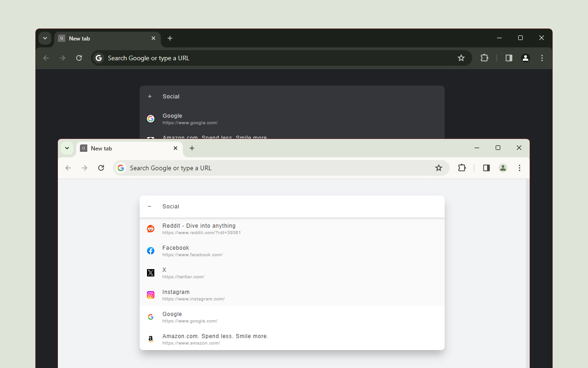This screenshot has height=368, width=588.
Task: Bookmark page with star in light window
Action: tap(439, 168)
